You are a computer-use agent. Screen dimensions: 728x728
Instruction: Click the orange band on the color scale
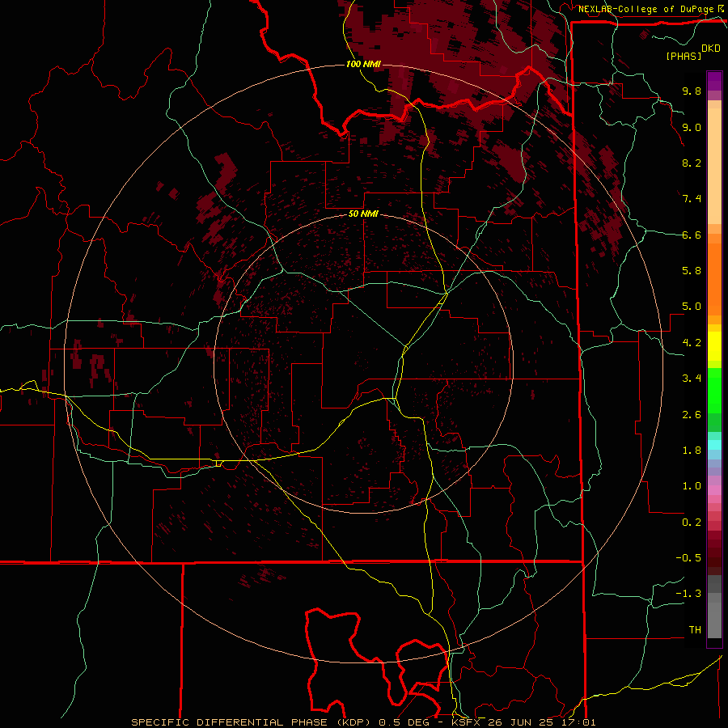pyautogui.click(x=714, y=280)
